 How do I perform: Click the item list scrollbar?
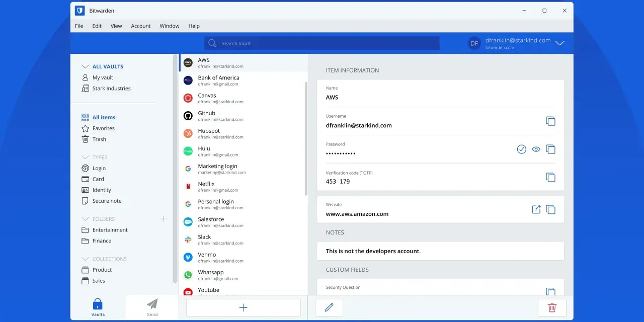pyautogui.click(x=306, y=138)
